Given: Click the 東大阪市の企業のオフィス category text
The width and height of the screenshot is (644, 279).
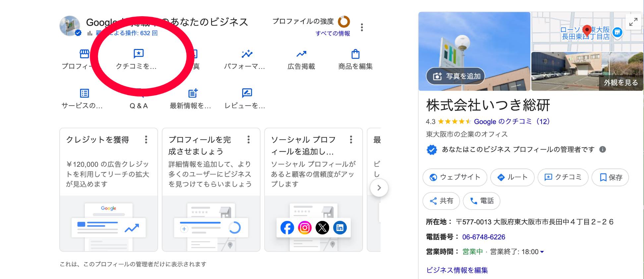Looking at the screenshot, I should (x=467, y=134).
